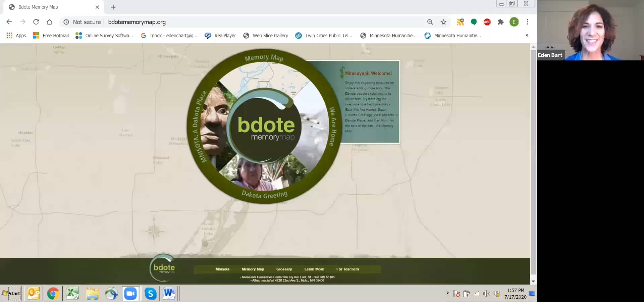The image size is (644, 302).
Task: Click "Learn More" in the footer
Action: tap(314, 269)
